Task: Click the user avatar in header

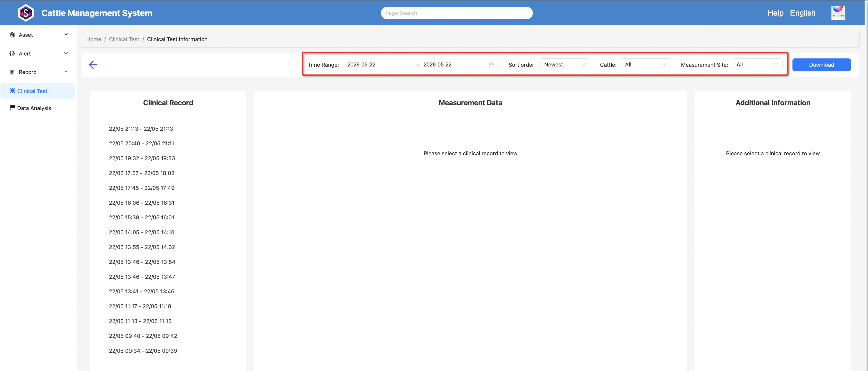Action: 838,13
